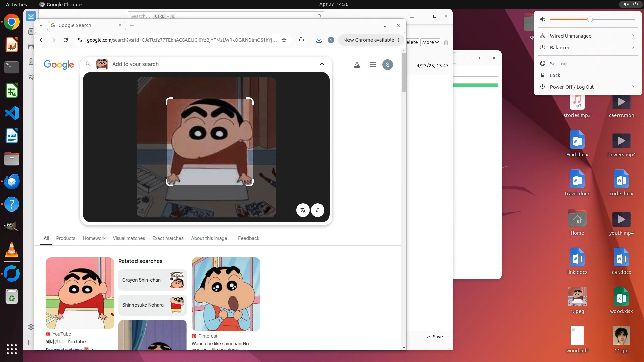Click the translate icon on the image
The width and height of the screenshot is (644, 362).
[x=303, y=210]
